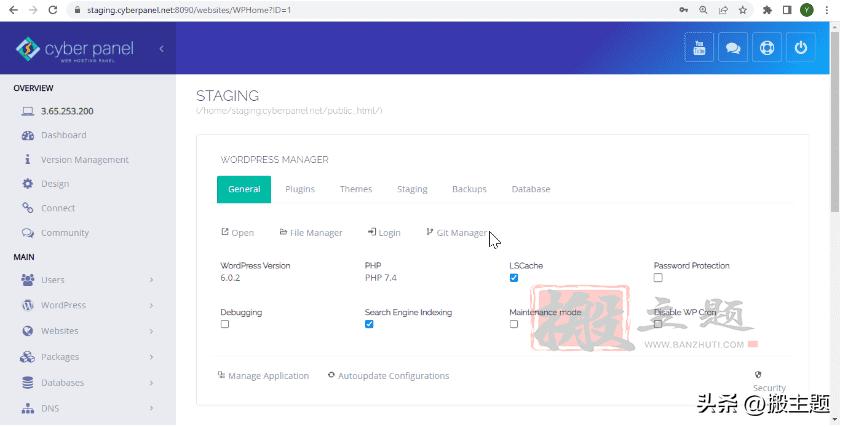Enable the Password Protection checkbox
843x427 pixels.
[x=658, y=278]
